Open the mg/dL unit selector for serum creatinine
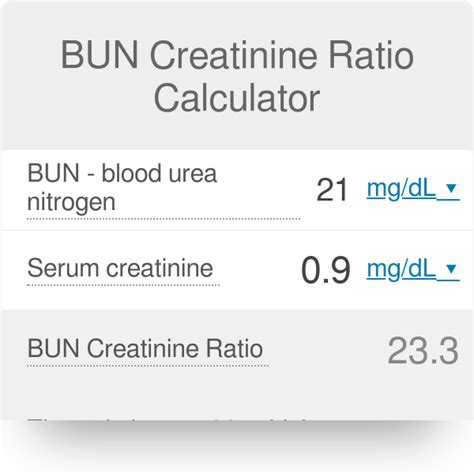The width and height of the screenshot is (474, 474). tap(413, 269)
